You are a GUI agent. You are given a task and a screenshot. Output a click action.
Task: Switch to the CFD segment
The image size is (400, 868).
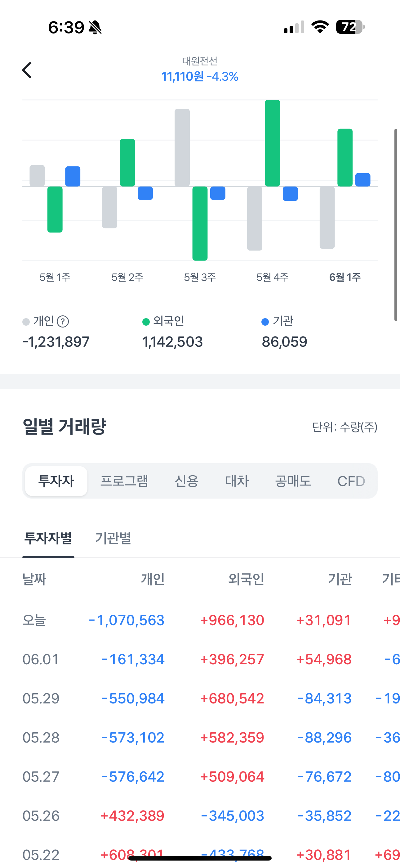351,481
